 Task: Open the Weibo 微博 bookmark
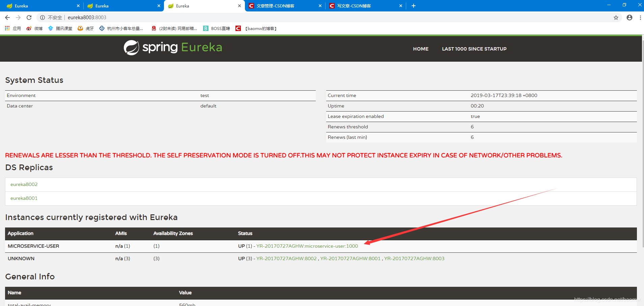click(x=34, y=28)
